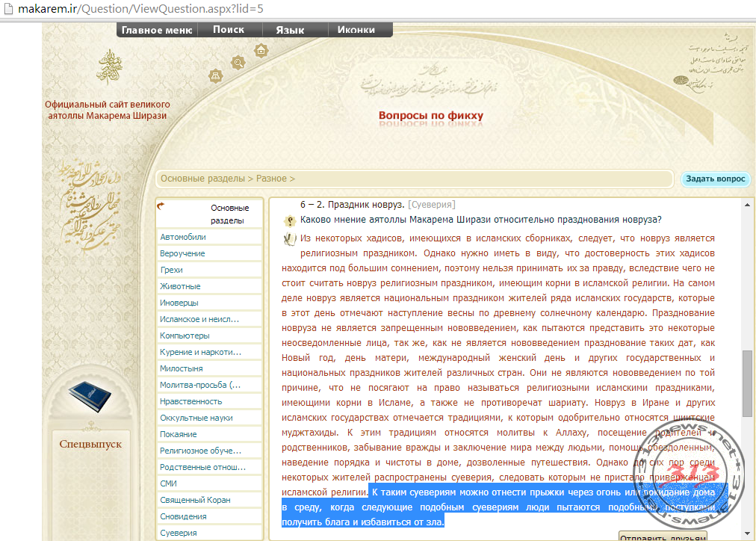Open the Компьютеры category
This screenshot has width=756, height=541.
click(x=210, y=335)
